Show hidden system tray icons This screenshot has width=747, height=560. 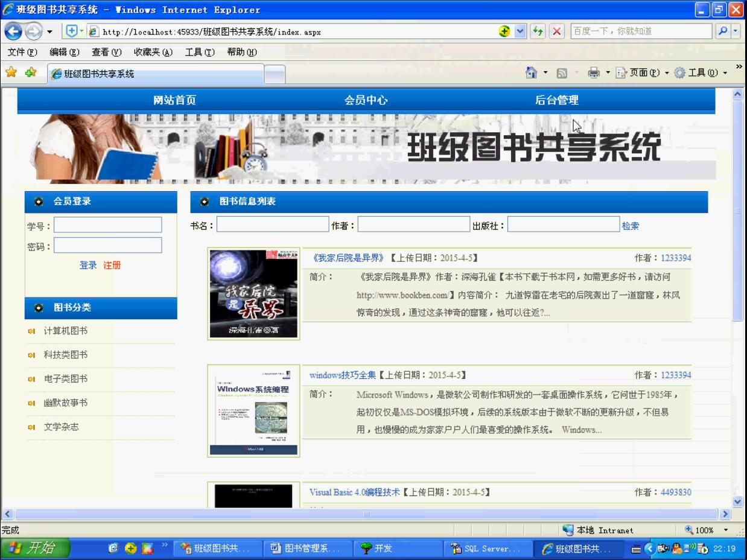click(649, 549)
